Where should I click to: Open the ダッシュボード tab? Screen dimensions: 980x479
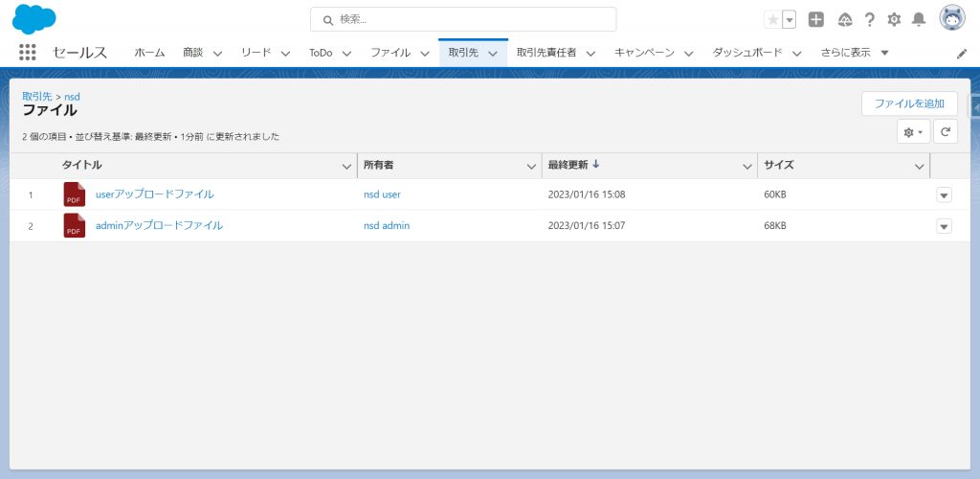point(746,53)
